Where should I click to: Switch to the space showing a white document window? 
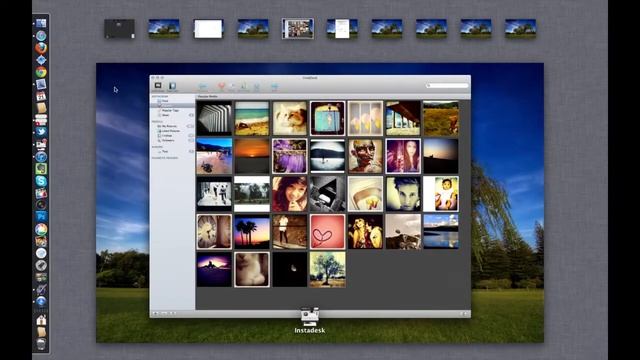[342, 29]
